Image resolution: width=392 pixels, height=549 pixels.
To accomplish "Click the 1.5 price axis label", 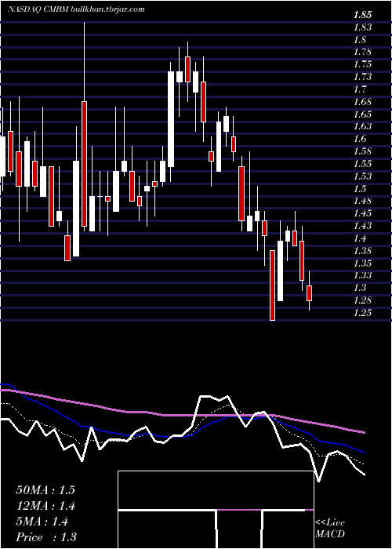I will point(360,189).
